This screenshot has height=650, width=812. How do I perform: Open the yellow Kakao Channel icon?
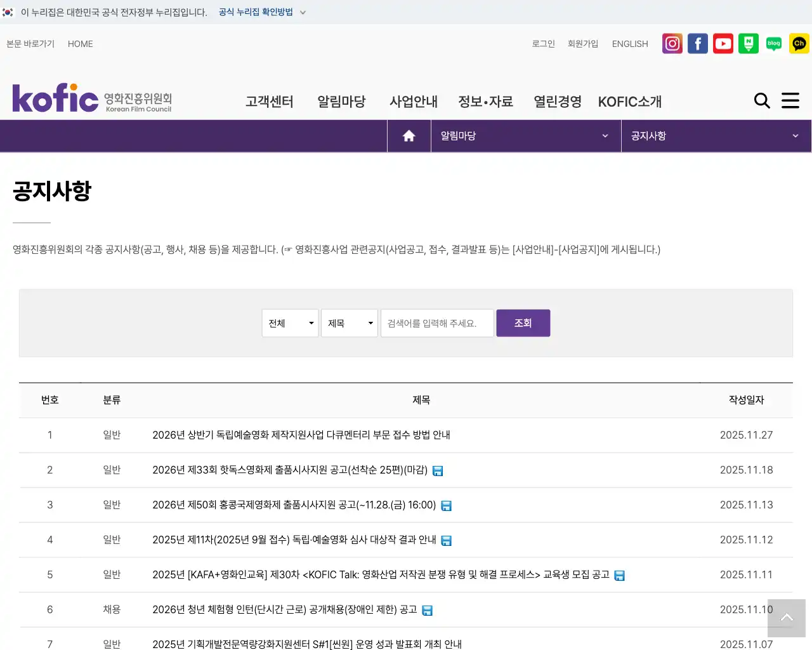pyautogui.click(x=799, y=43)
